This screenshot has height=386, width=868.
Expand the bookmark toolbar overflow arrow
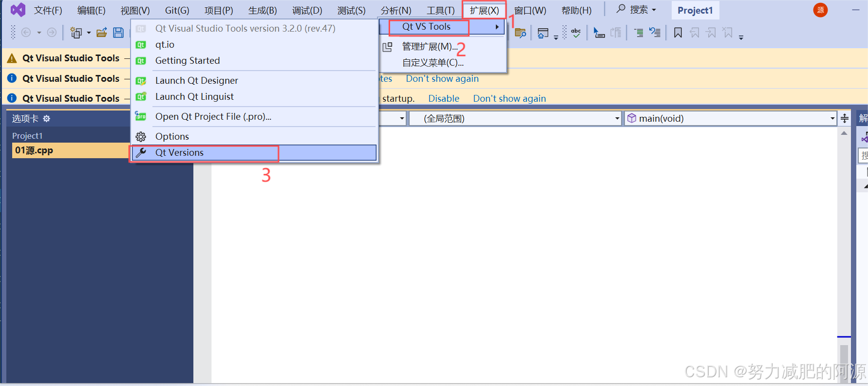[x=741, y=37]
